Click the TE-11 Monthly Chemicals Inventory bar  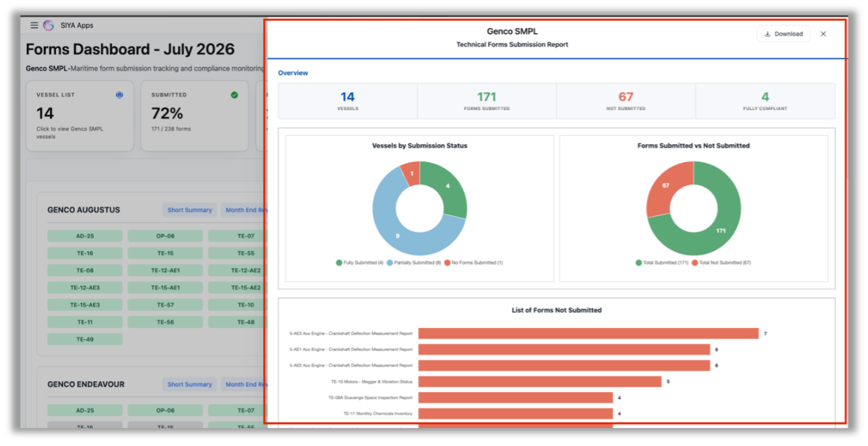516,413
